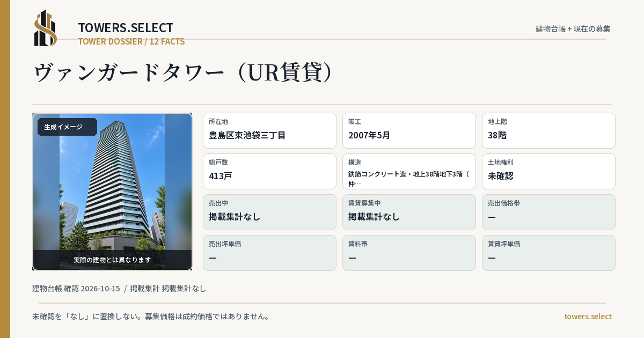Open the 総戸数 413戸 card
Viewport: 644px width, 338px height.
pyautogui.click(x=269, y=171)
